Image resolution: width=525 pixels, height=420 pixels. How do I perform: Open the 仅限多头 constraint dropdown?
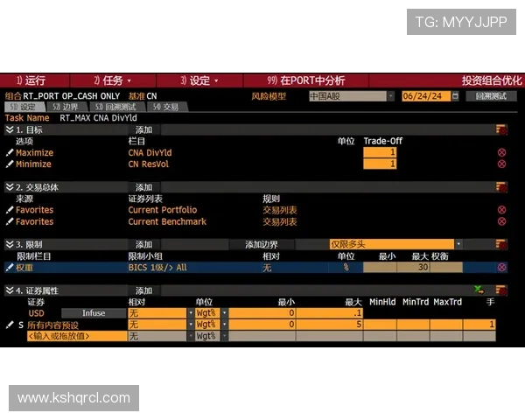click(458, 244)
